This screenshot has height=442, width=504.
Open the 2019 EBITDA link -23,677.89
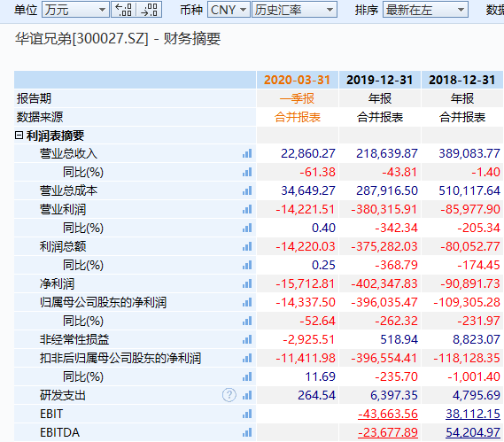(x=388, y=432)
